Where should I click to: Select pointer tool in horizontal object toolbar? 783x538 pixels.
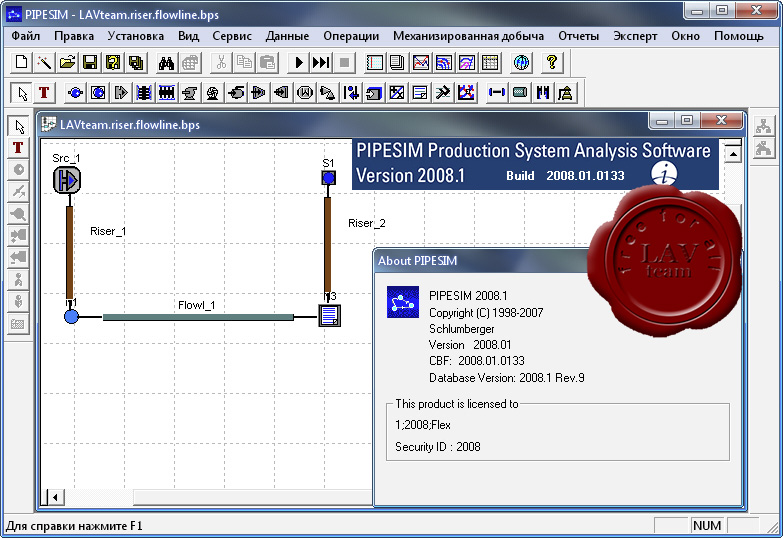point(21,93)
